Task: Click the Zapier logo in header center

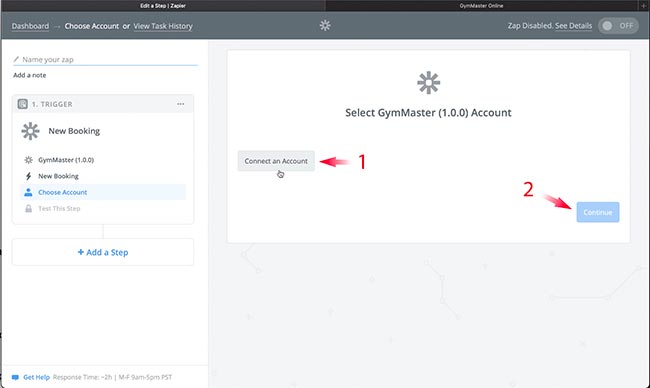Action: tap(325, 26)
